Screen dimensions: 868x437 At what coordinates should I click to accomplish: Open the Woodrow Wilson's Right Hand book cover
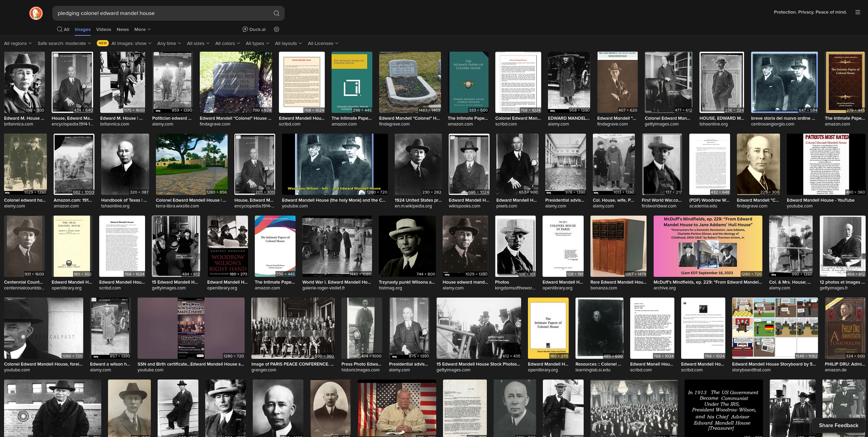228,246
